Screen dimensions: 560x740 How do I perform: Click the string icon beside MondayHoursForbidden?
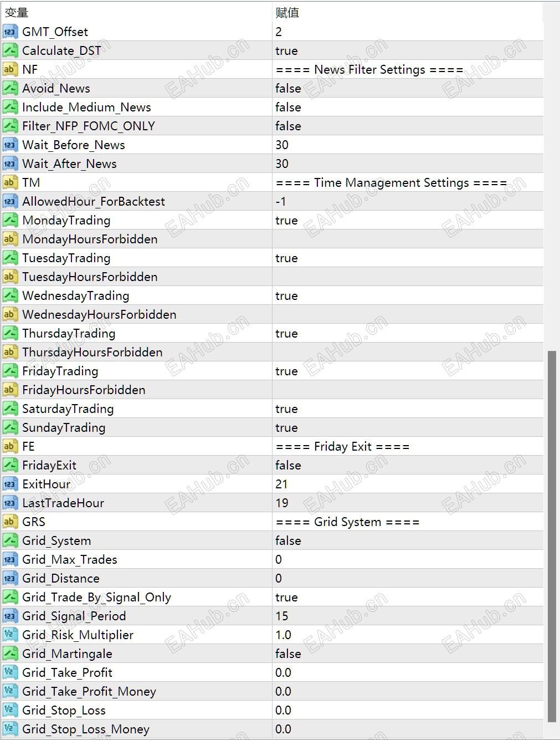tap(10, 239)
